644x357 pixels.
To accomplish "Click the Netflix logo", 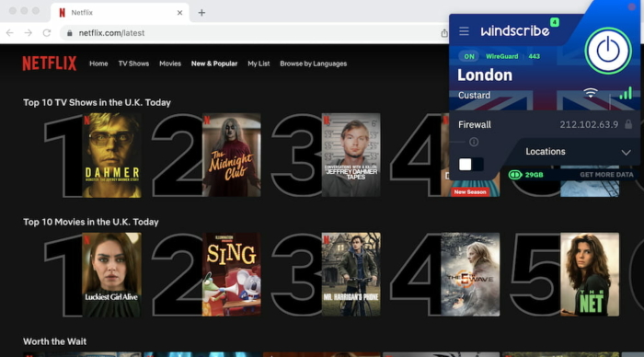I will pyautogui.click(x=50, y=63).
